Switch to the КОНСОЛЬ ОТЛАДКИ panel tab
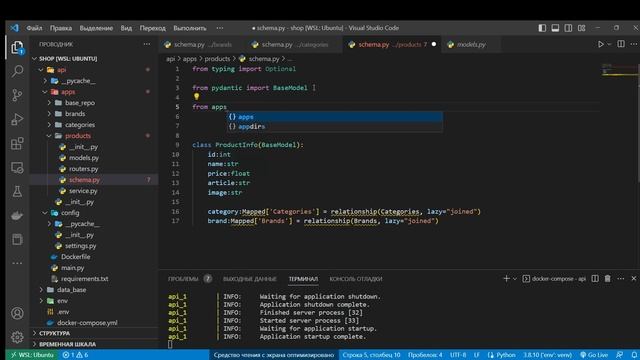The image size is (640, 360). tap(356, 279)
